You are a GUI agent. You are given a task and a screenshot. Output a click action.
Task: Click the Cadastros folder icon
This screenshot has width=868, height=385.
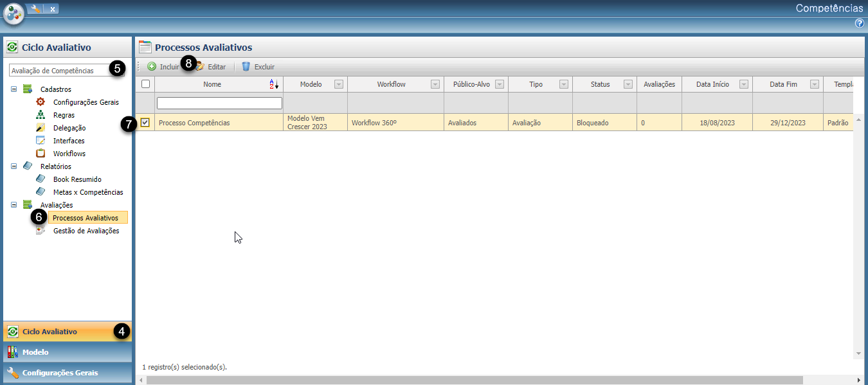coord(28,89)
